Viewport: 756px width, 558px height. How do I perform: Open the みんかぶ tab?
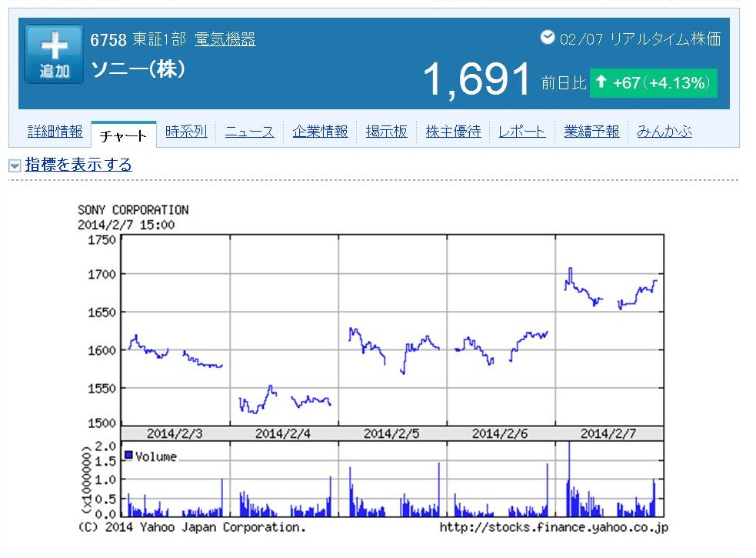(664, 132)
